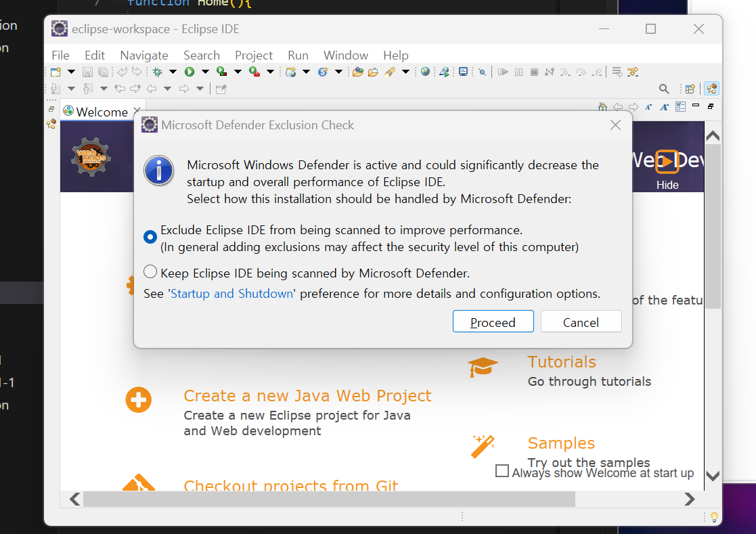The height and width of the screenshot is (534, 756).
Task: Open 'Create a new Java Web Project' link
Action: [307, 396]
